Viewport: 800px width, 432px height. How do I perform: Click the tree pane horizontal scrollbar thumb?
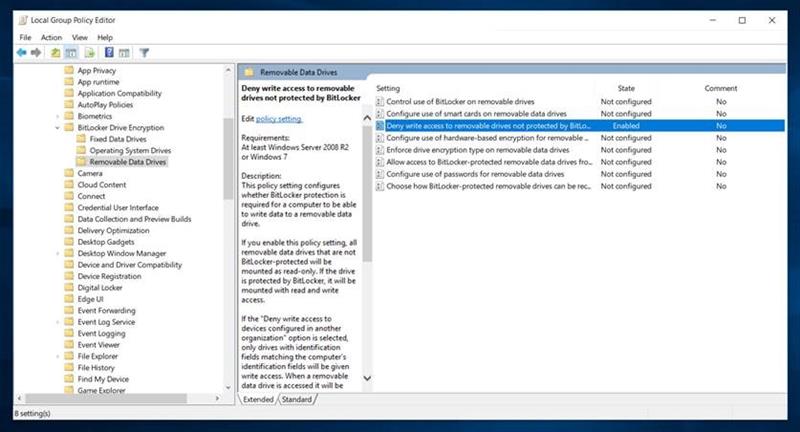tap(106, 398)
